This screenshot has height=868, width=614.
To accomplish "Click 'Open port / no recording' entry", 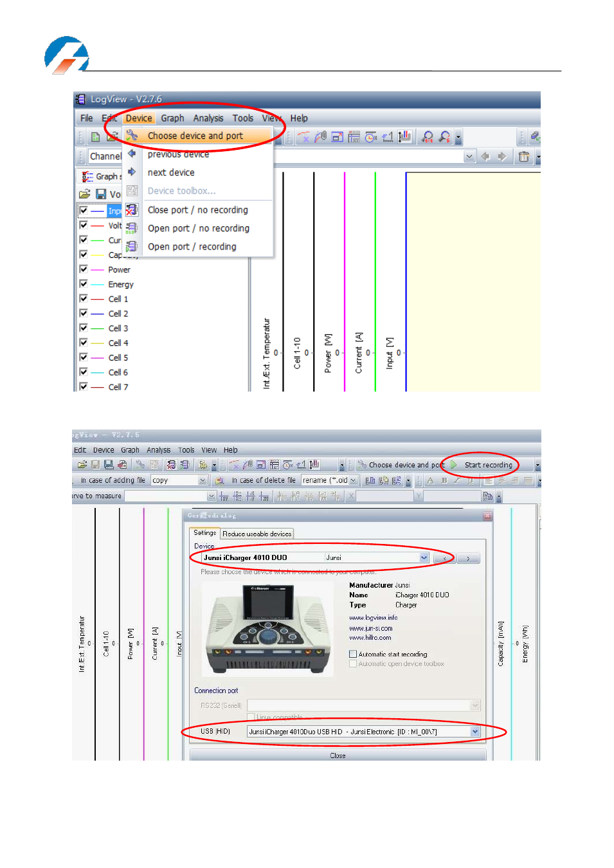I will point(198,228).
